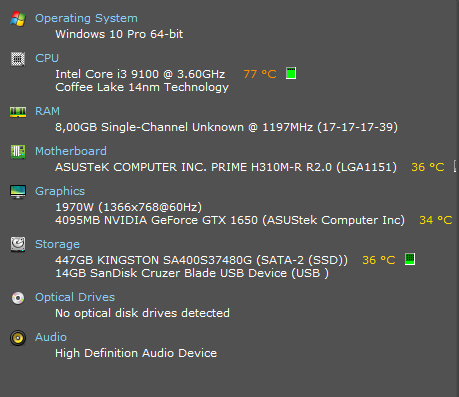Click the 34 °C GPU temperature value
This screenshot has width=459, height=397.
click(x=436, y=220)
